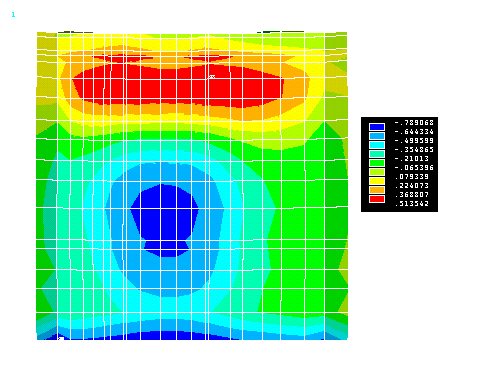Screen dimensions: 493x384
Task: Choose the orange legend swatch
Action: (377, 190)
